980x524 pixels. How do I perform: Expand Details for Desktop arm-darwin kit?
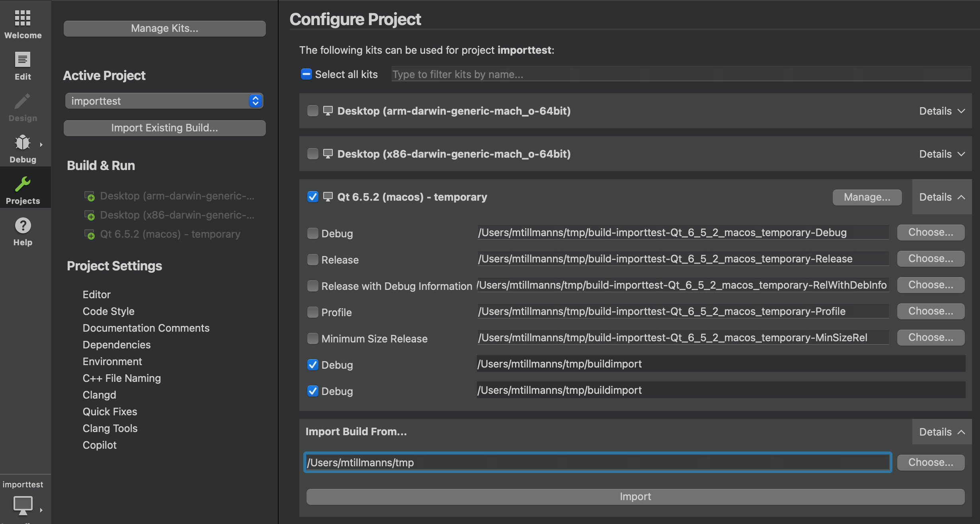[x=942, y=111]
